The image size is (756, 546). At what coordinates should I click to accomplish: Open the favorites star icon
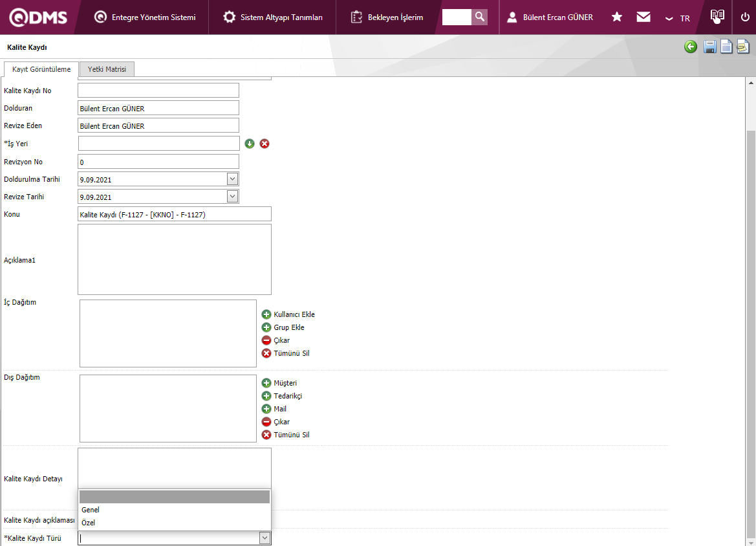617,17
